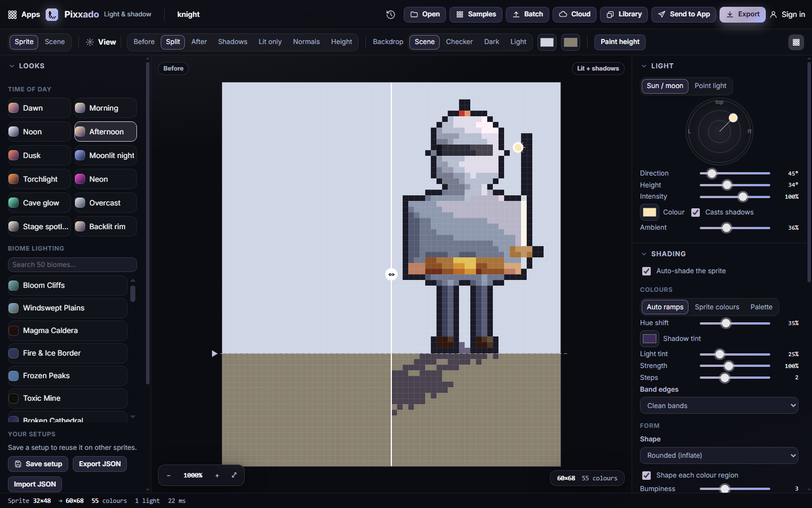This screenshot has height=508, width=812.
Task: Select the Sun / moon light type
Action: (665, 86)
